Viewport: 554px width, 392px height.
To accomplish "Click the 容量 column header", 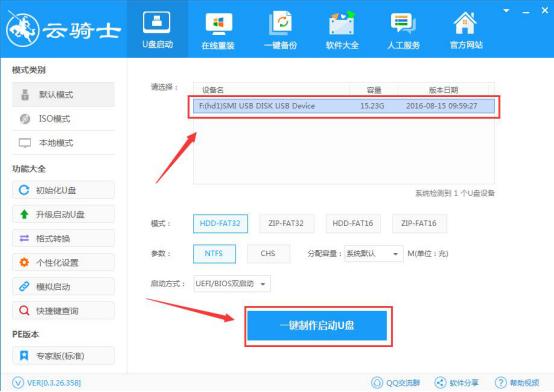I will point(374,90).
